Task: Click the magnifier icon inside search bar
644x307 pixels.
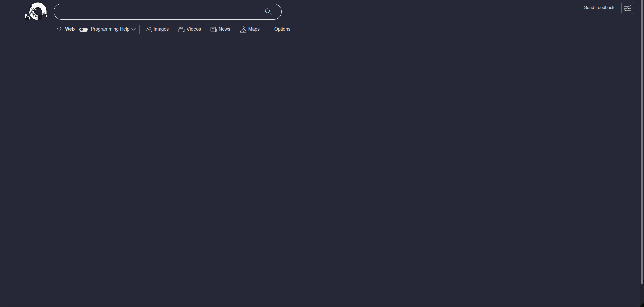Action: coord(268,12)
